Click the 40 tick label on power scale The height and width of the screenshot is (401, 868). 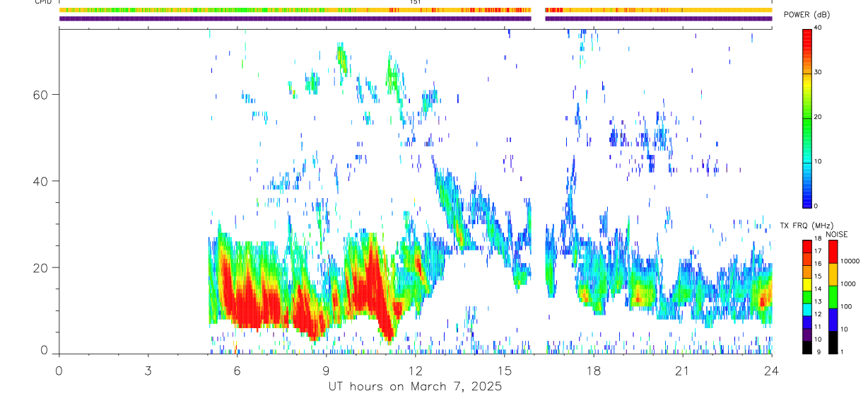point(818,28)
